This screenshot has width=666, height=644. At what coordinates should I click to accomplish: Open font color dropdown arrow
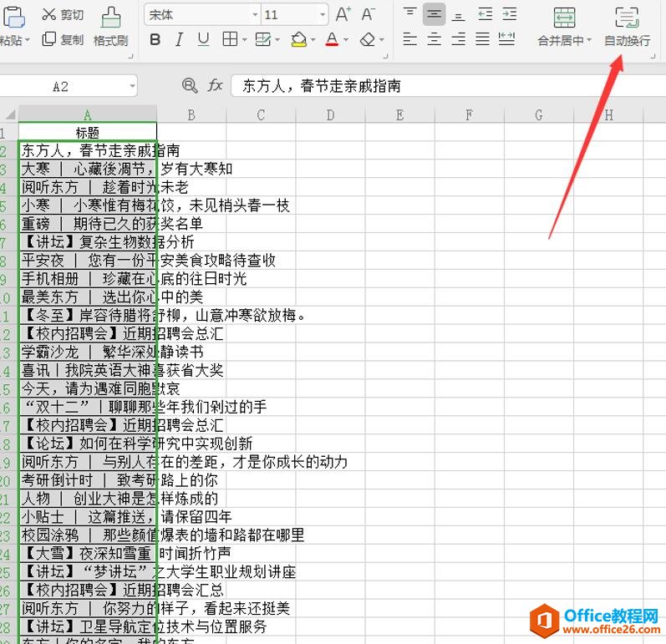click(346, 40)
